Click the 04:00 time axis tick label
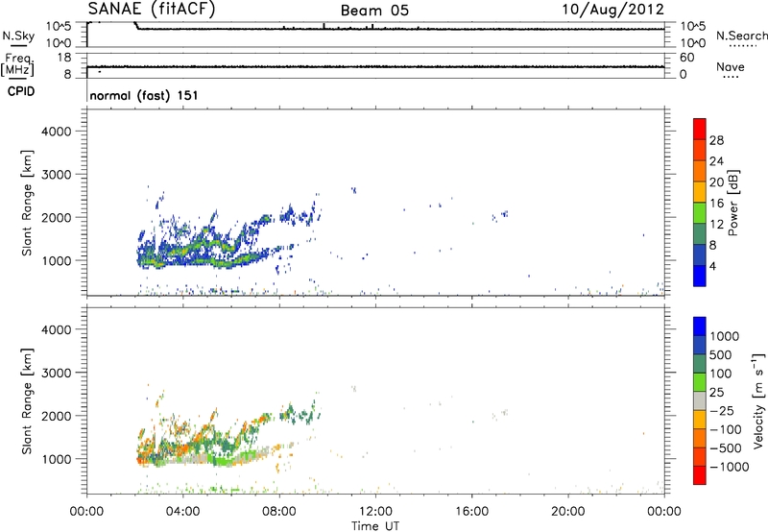The image size is (768, 532). pyautogui.click(x=182, y=512)
